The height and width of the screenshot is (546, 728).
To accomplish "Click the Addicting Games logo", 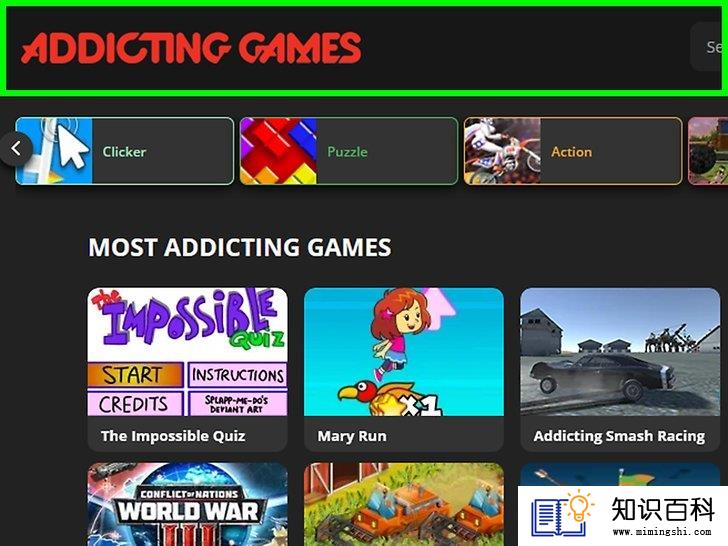I will (191, 48).
